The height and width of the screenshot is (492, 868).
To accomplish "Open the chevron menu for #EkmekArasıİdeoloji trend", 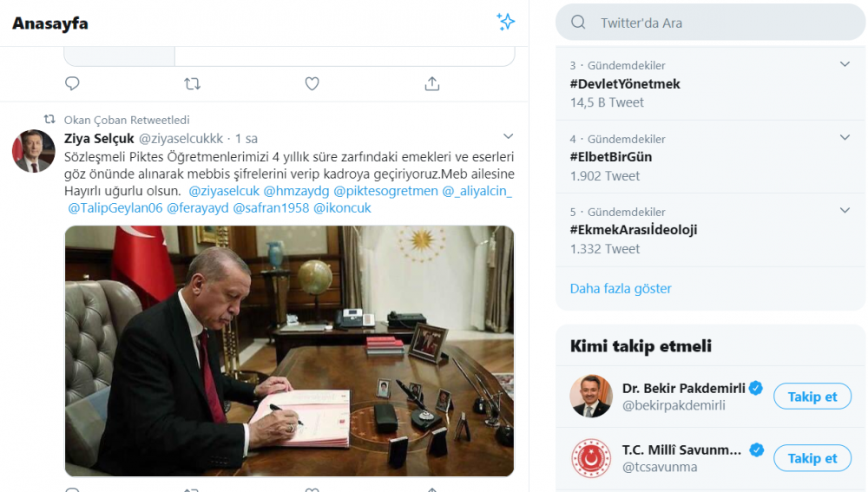I will [x=845, y=211].
